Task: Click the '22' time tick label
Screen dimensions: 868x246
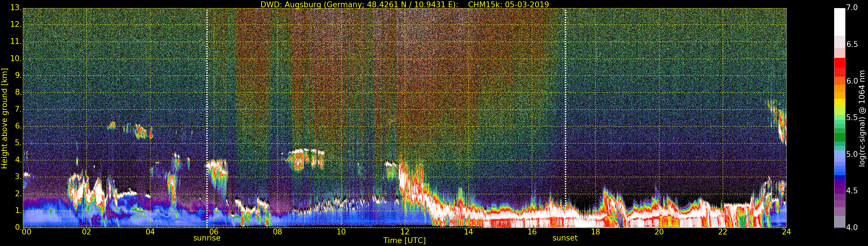Action: 723,232
